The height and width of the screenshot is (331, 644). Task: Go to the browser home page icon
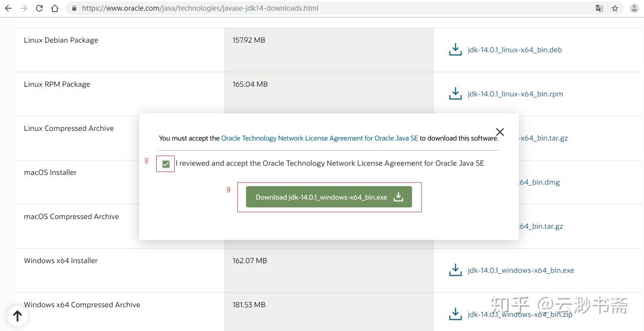click(x=55, y=8)
